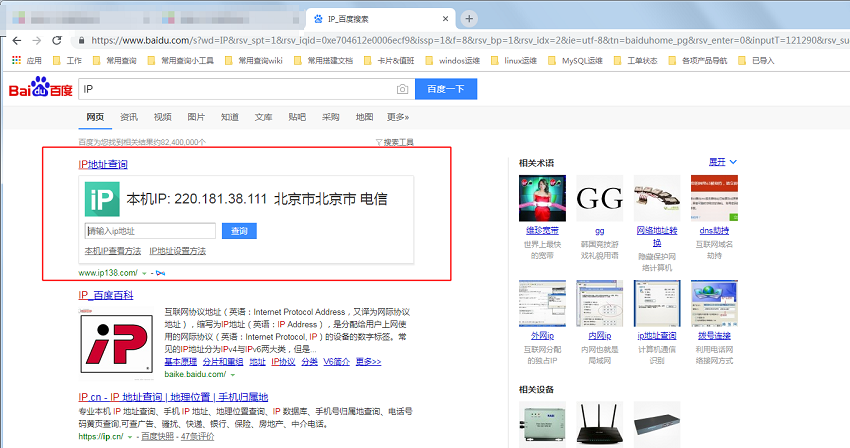850x448 pixels.
Task: Open the 本机IP查看方法 link
Action: 113,251
